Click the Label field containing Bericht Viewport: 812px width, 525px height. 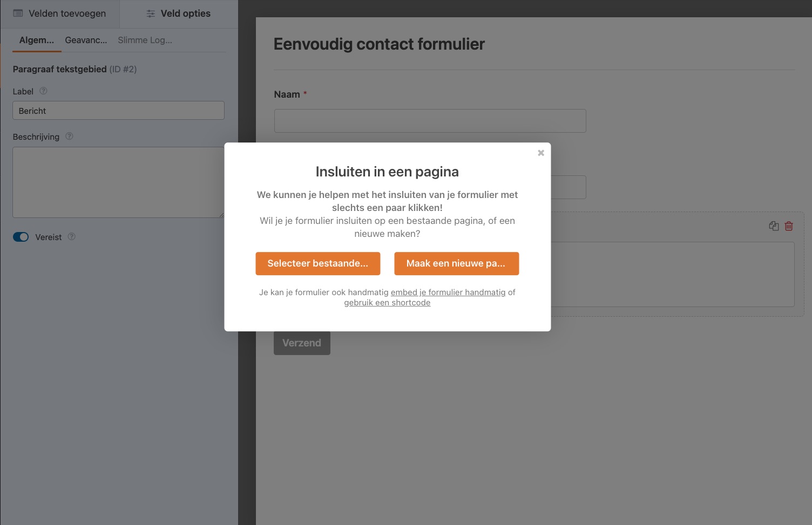(x=118, y=110)
